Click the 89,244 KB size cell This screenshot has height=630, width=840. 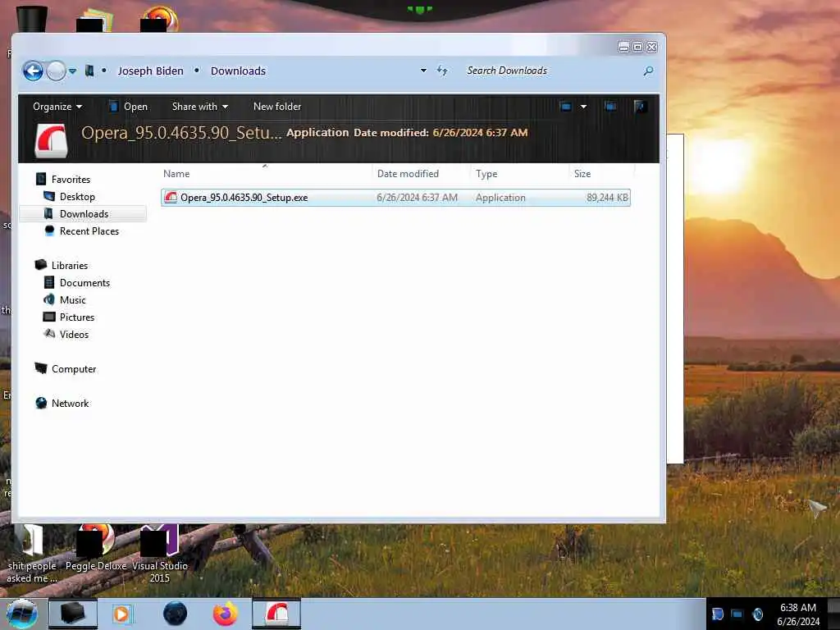click(607, 198)
